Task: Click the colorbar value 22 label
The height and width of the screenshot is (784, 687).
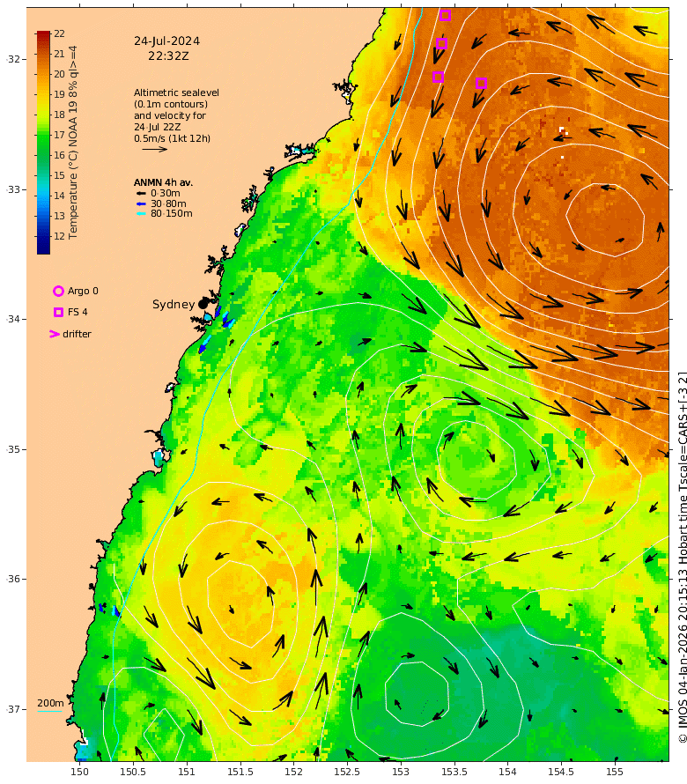Action: tap(60, 33)
